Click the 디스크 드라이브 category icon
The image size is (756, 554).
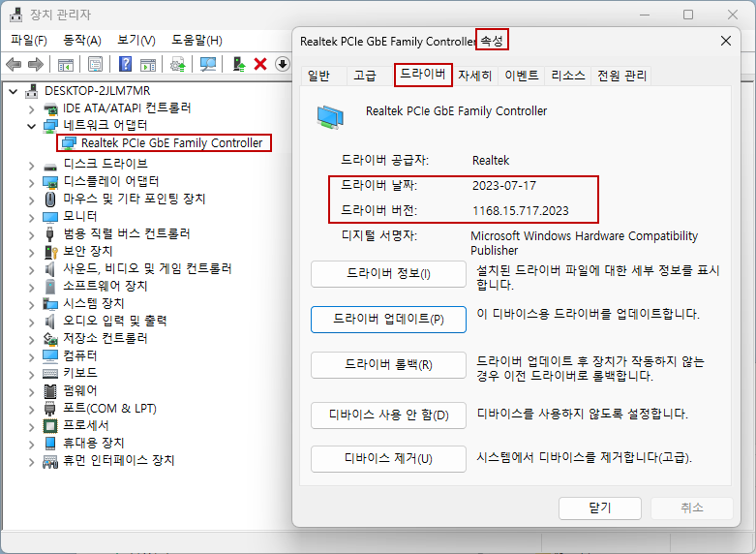click(50, 165)
